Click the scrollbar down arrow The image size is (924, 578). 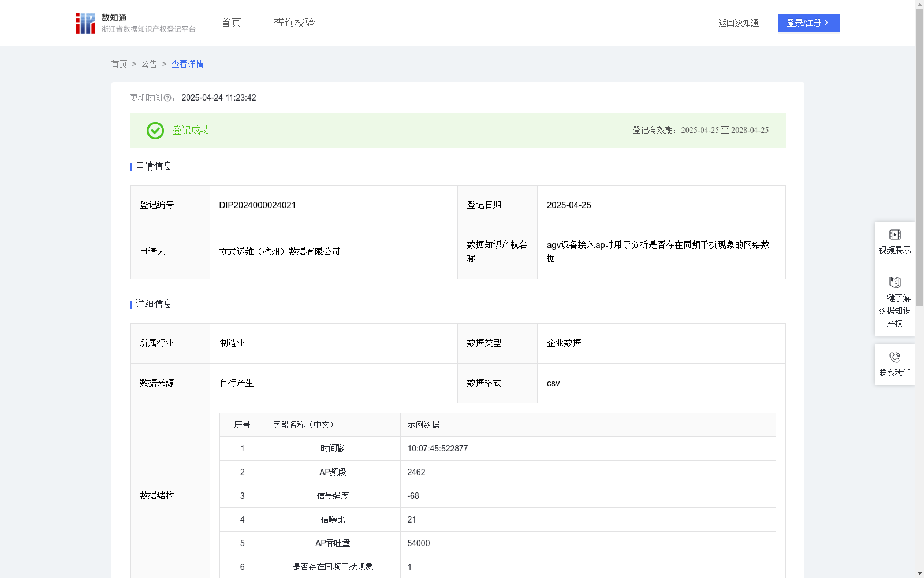[x=919, y=573]
